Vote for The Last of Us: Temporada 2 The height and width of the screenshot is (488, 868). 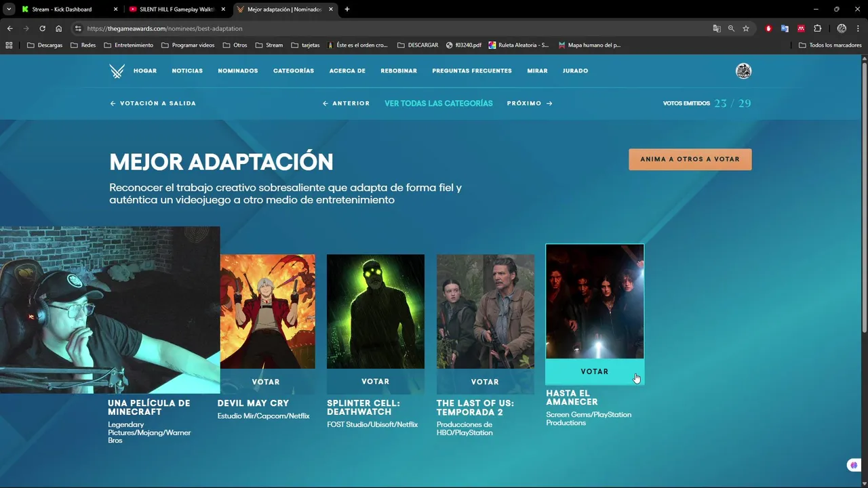tap(485, 382)
